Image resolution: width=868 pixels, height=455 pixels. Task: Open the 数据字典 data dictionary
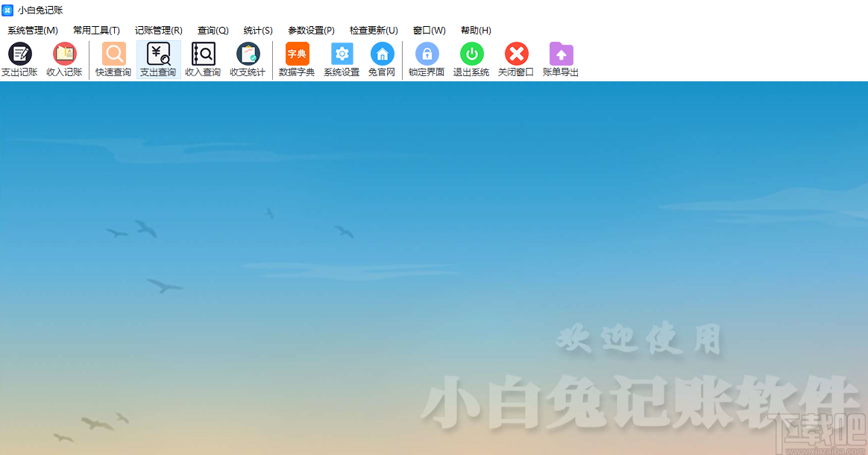pos(297,60)
